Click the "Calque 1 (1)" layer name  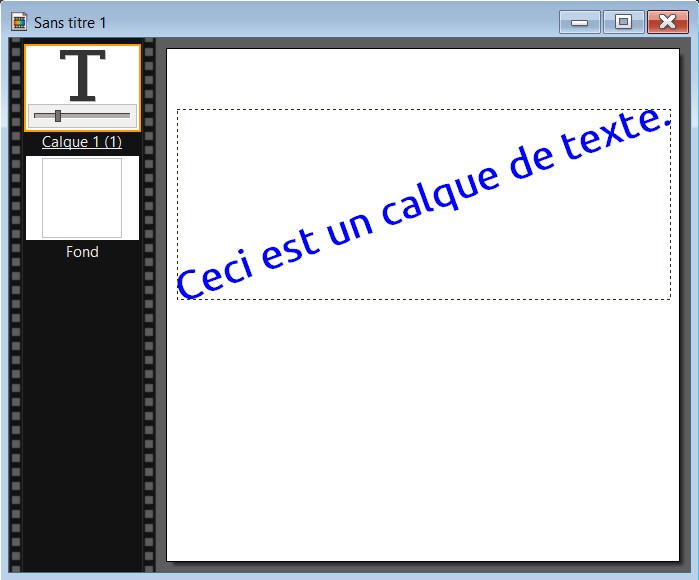pos(82,142)
